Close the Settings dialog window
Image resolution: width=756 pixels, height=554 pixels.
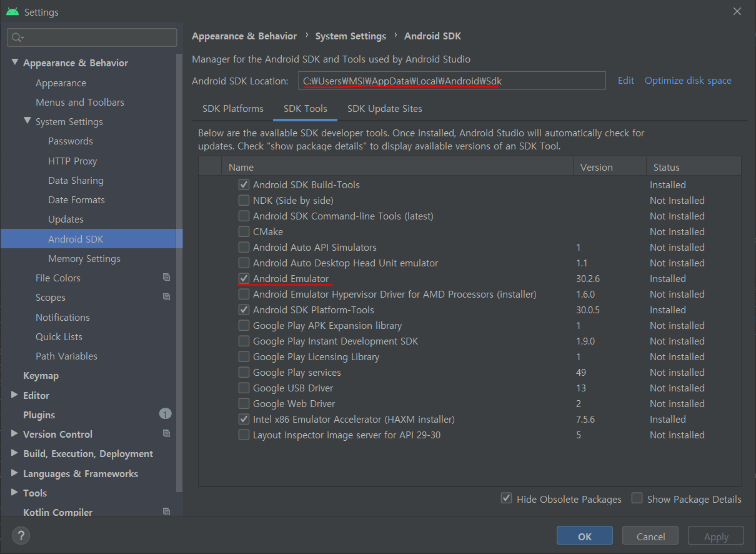coord(737,11)
